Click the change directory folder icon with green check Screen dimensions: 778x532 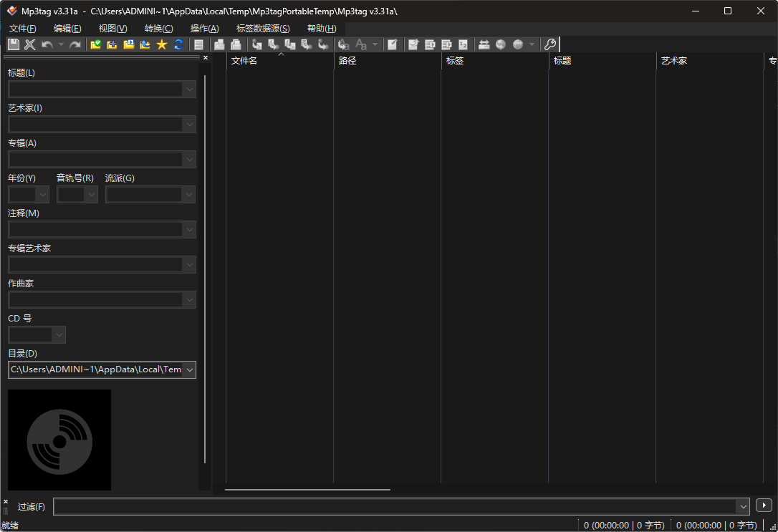[x=96, y=44]
